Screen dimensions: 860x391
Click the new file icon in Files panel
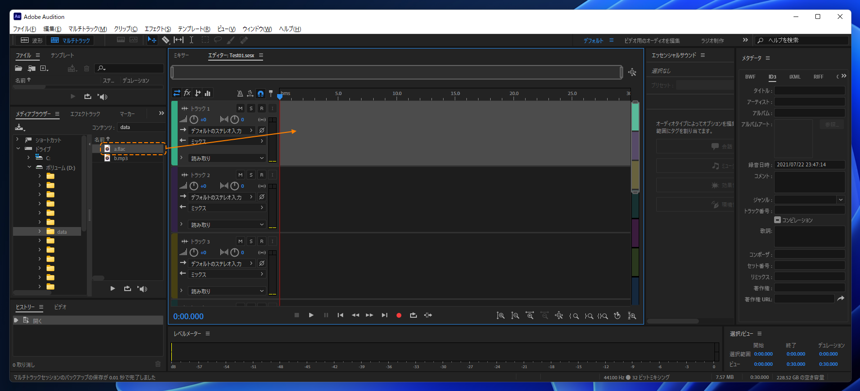[44, 69]
